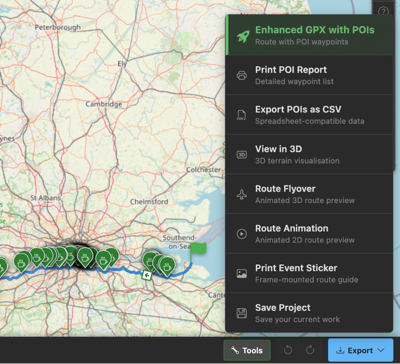The width and height of the screenshot is (400, 364).
Task: Click the Cambridge map label
Action: [x=104, y=104]
